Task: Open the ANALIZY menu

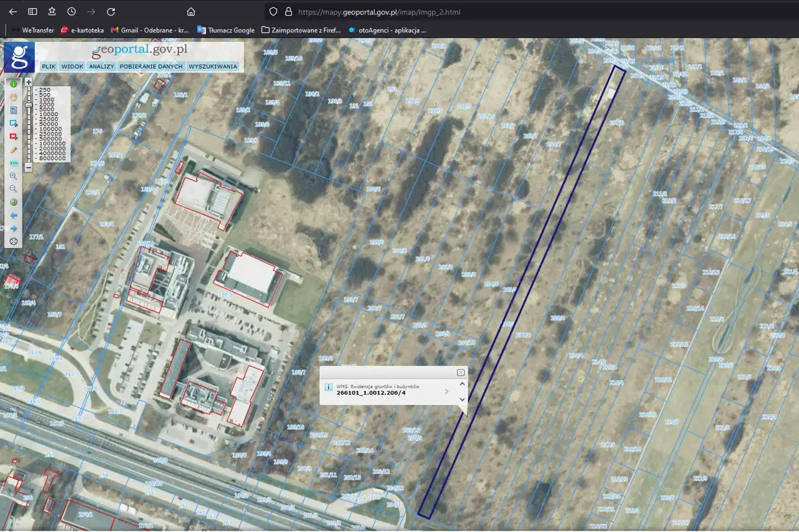Action: coord(101,66)
